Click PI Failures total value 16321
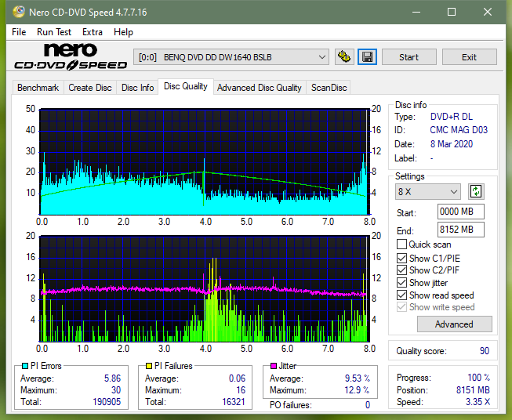The image size is (512, 420). click(x=234, y=402)
